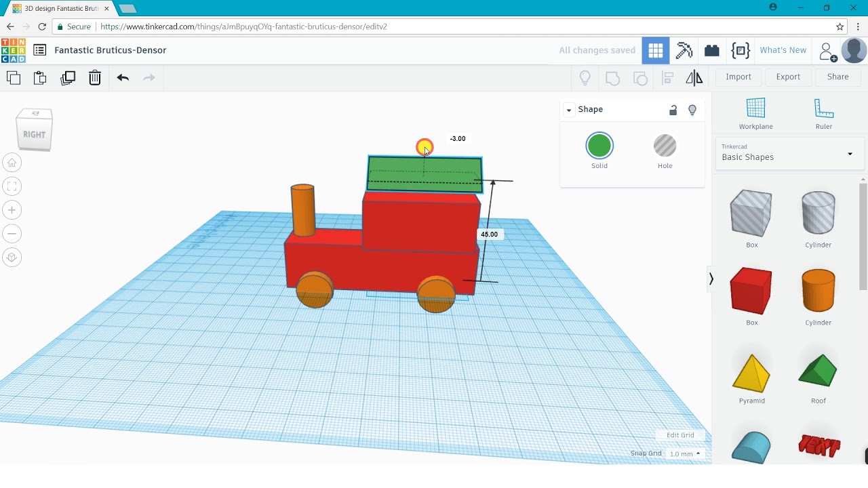Click Fit all in view icon
868x488 pixels.
[x=12, y=186]
